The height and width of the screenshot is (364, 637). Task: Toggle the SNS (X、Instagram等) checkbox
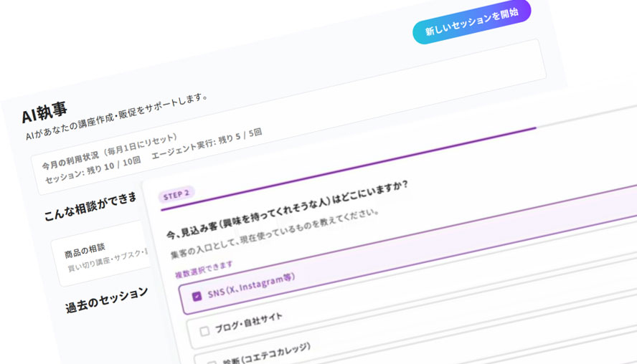(x=197, y=296)
